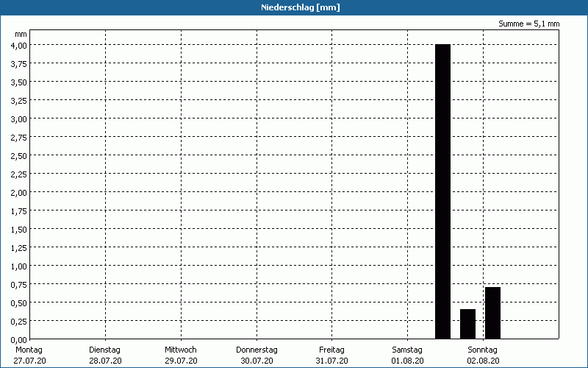The width and height of the screenshot is (588, 368).
Task: Click the 27.07.20 date label
Action: [x=29, y=361]
